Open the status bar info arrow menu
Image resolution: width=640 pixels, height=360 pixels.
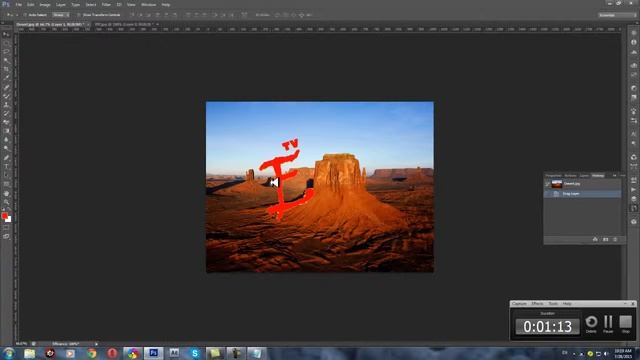coord(96,344)
